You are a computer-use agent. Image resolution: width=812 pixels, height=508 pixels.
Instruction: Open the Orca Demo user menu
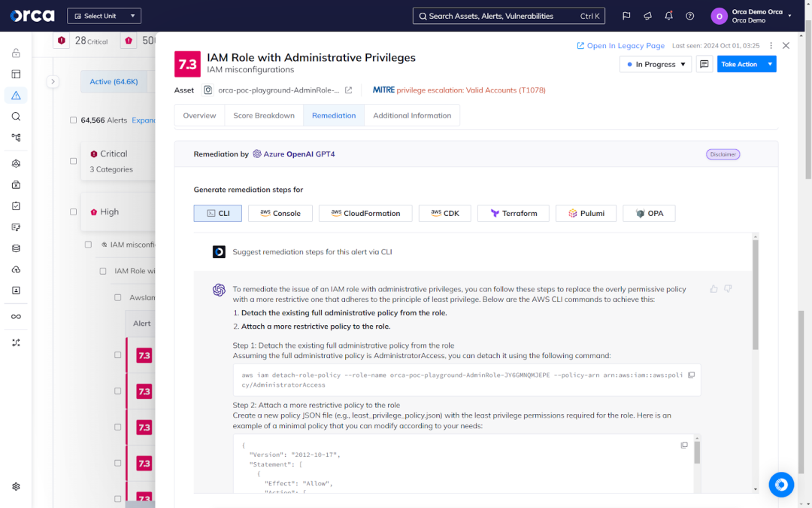[x=751, y=16]
